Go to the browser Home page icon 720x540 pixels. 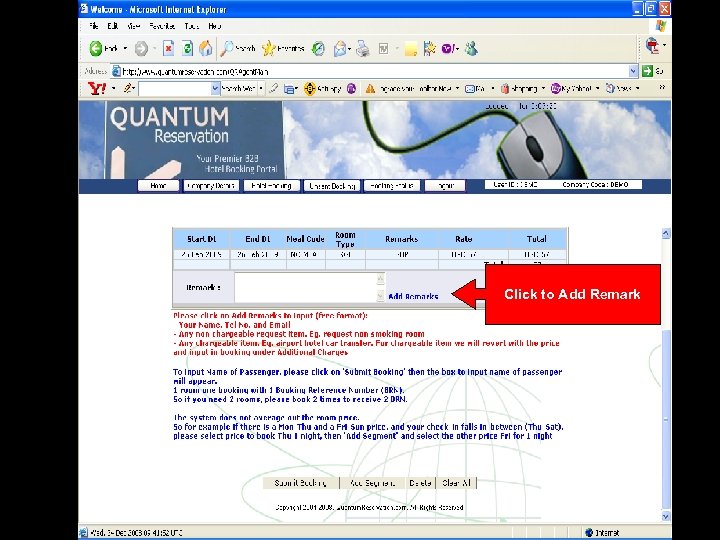206,48
